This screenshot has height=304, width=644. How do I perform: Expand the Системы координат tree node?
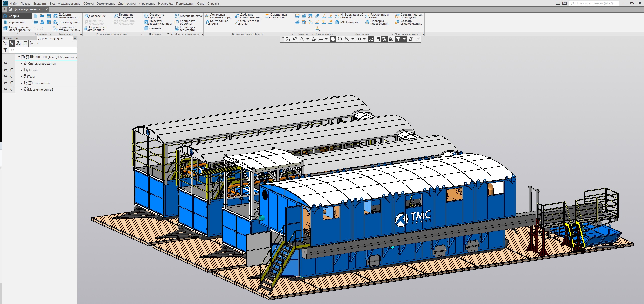pos(22,64)
